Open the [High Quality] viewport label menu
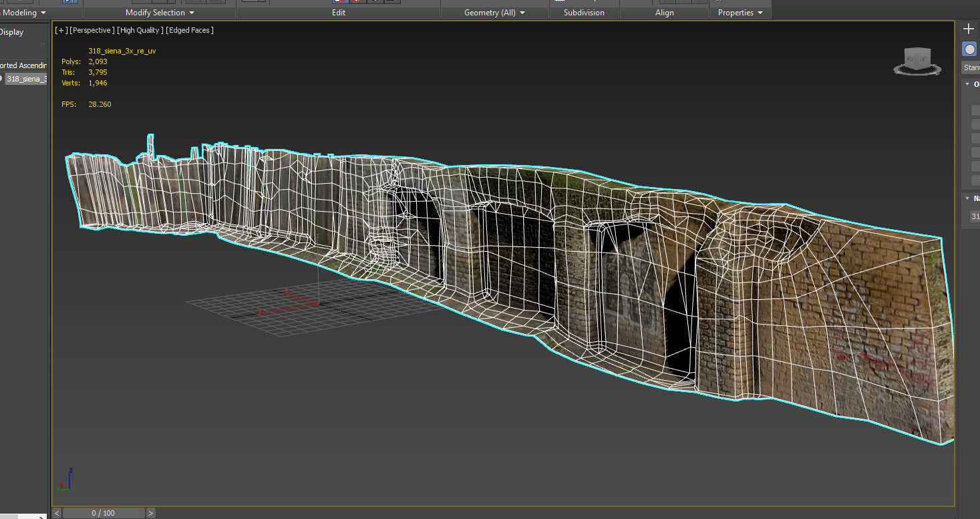The height and width of the screenshot is (519, 980). 140,30
